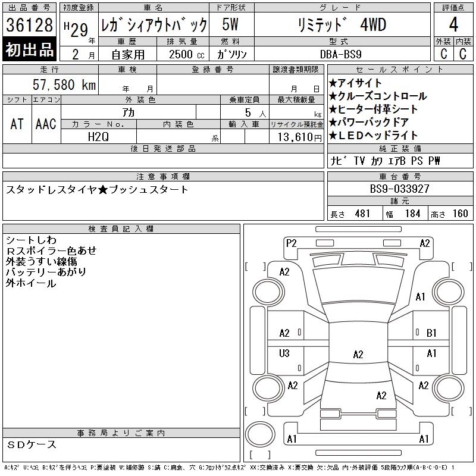Select the exterior color アカ
Screen dimensions: 476x476
click(x=129, y=112)
